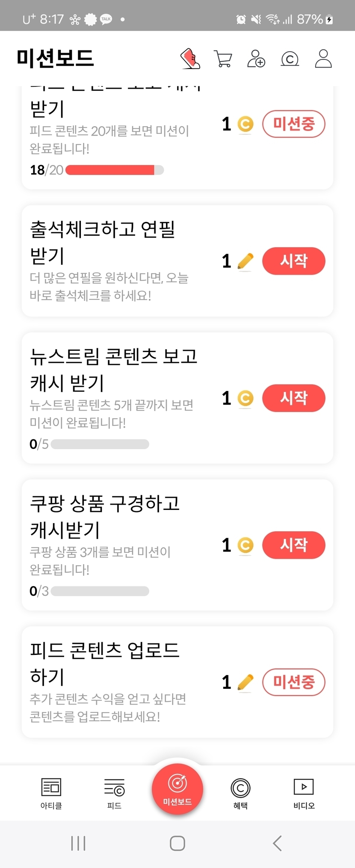Open the shopping cart
The height and width of the screenshot is (868, 355).
pos(223,59)
